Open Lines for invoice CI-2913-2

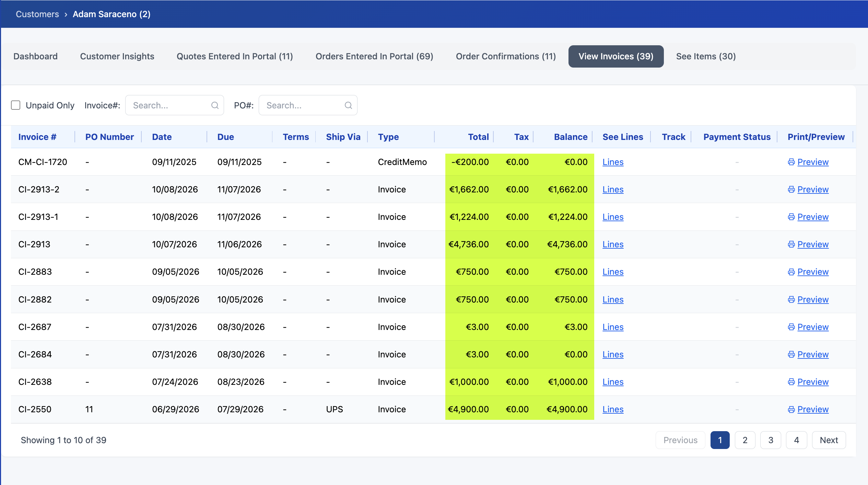coord(613,189)
